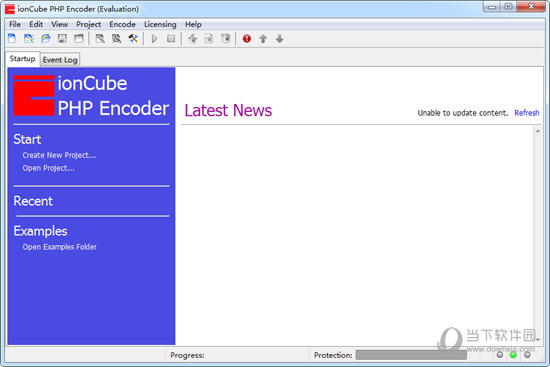Click the New Project page icon
The width and height of the screenshot is (550, 367).
[12, 39]
